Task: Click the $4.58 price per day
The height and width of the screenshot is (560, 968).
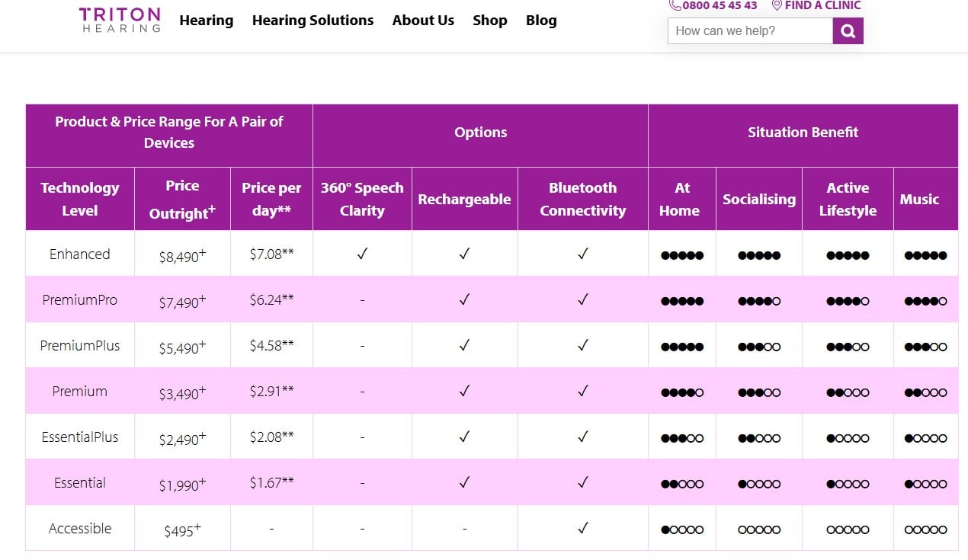Action: [x=271, y=345]
